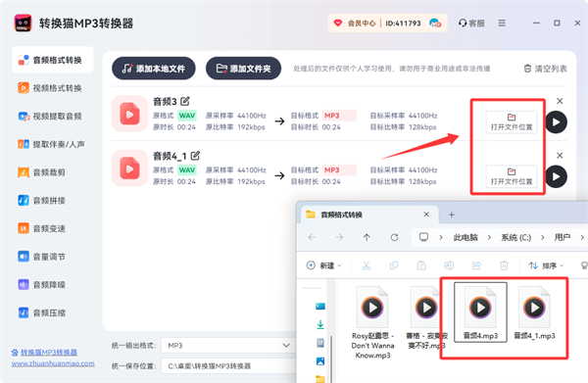The width and height of the screenshot is (588, 383).
Task: Open 音频变速 in the sidebar
Action: 41,228
